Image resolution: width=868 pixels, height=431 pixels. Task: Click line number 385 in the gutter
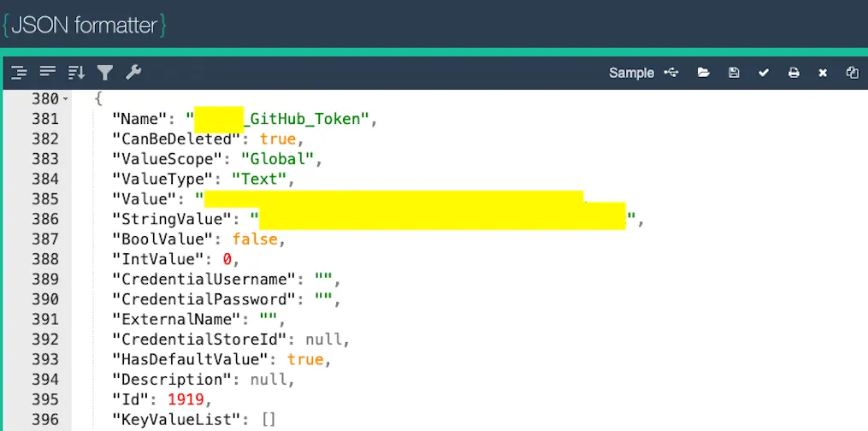coord(44,199)
